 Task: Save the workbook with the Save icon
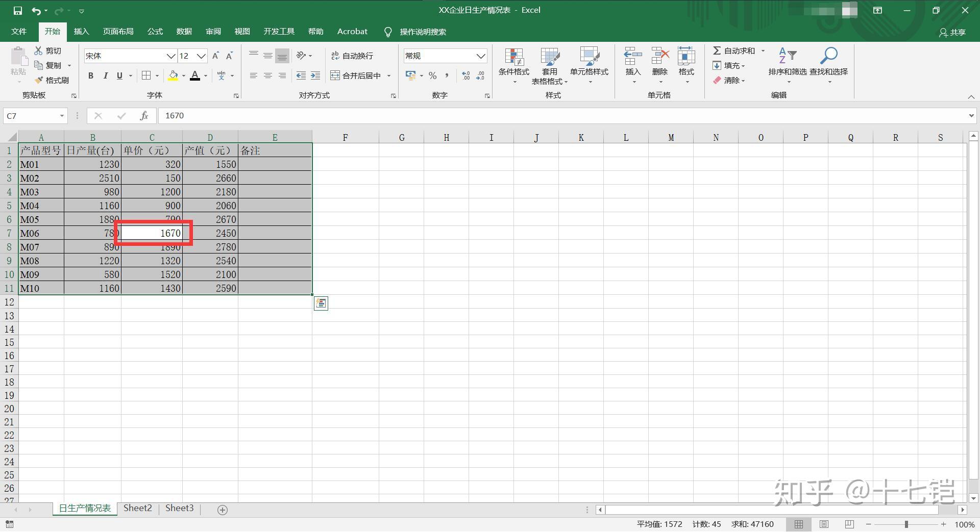coord(18,10)
